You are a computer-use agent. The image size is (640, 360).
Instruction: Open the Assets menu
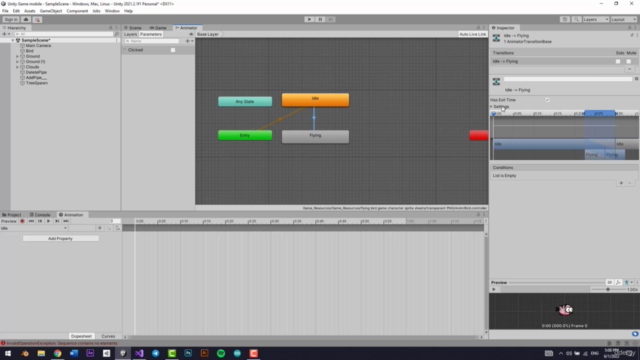pyautogui.click(x=30, y=11)
